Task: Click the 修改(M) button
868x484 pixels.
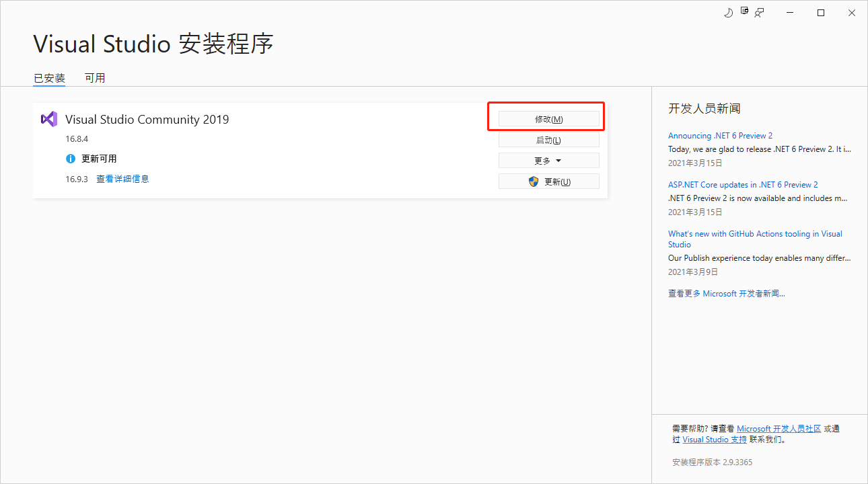Action: click(548, 118)
